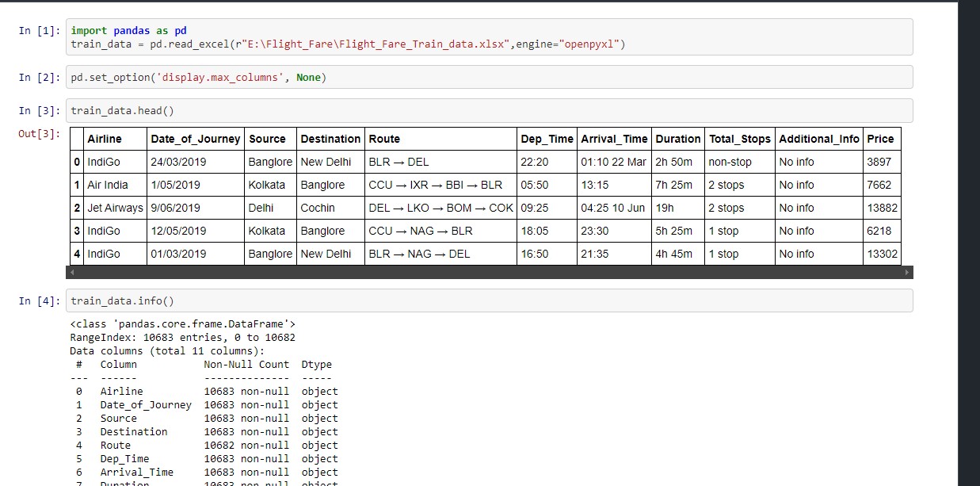The height and width of the screenshot is (486, 980).
Task: Click the Out[3]: prompt label
Action: click(39, 133)
